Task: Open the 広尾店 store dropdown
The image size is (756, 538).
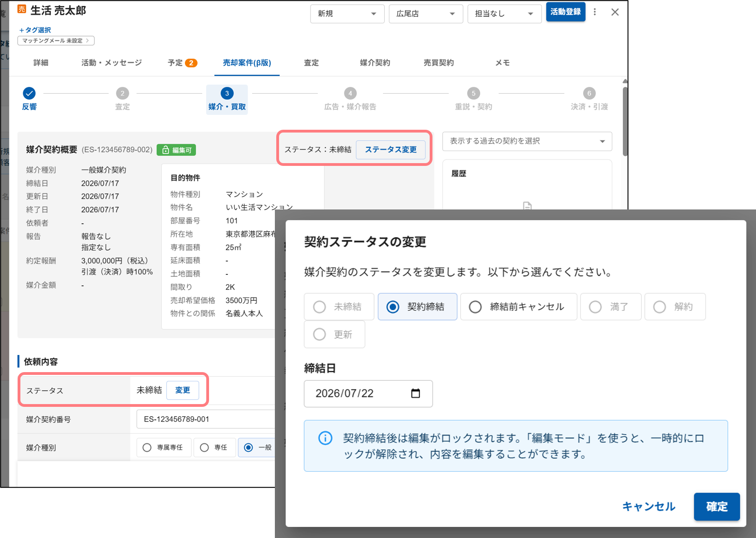Action: pos(426,14)
